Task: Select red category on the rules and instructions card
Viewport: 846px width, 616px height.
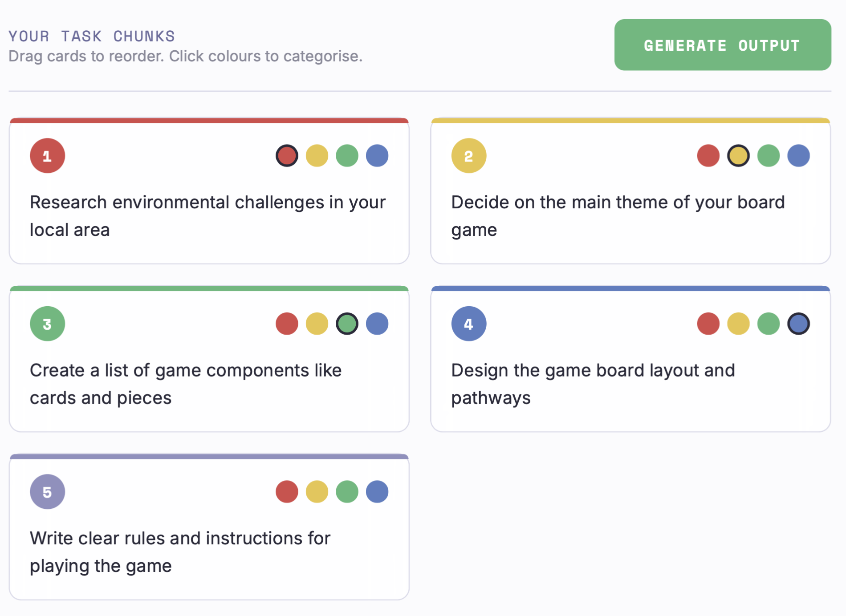Action: (287, 491)
